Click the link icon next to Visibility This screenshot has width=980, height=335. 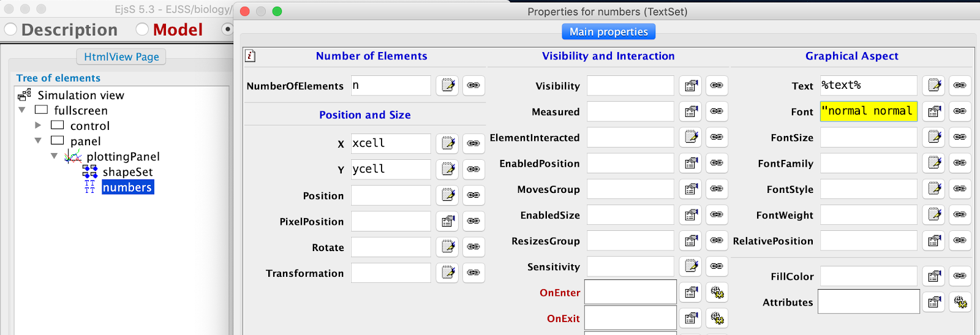717,86
